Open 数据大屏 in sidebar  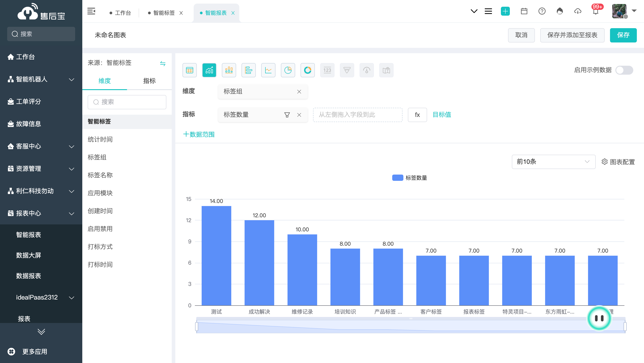click(28, 255)
